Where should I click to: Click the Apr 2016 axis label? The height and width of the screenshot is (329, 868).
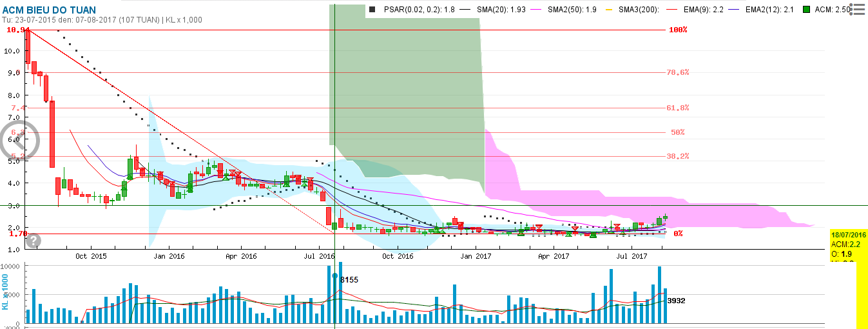point(242,256)
